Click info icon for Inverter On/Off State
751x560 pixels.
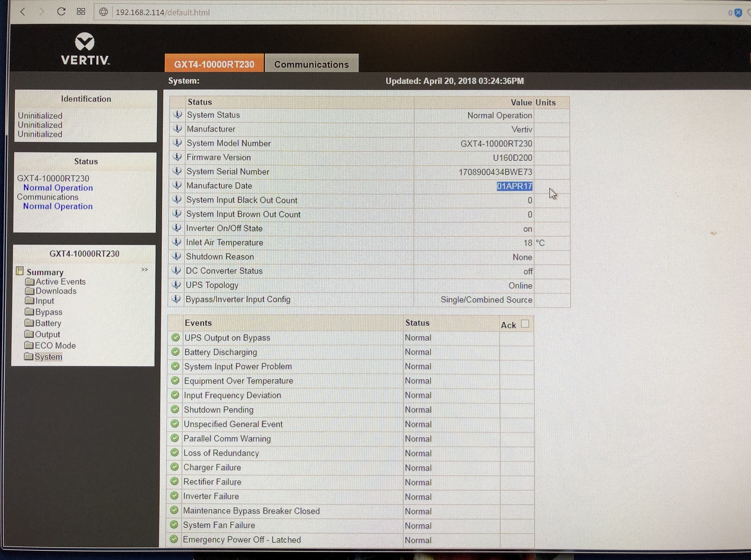pyautogui.click(x=177, y=228)
